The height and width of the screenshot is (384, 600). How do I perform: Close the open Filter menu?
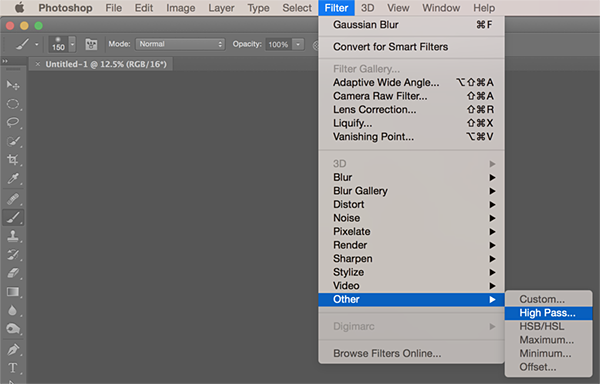coord(336,8)
